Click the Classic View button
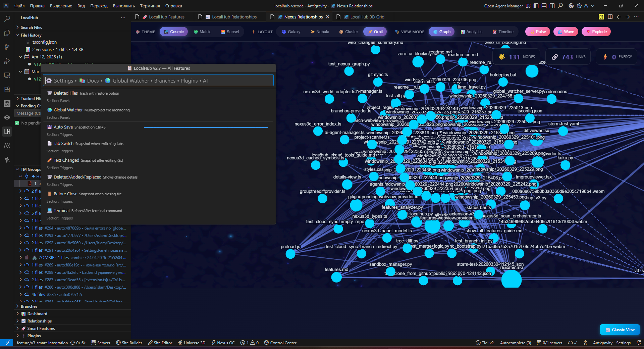Viewport: 644px width, 349px height. click(x=620, y=330)
